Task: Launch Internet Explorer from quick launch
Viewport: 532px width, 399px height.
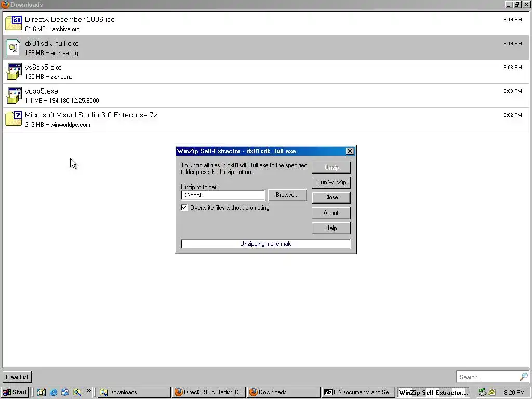Action: [54, 392]
